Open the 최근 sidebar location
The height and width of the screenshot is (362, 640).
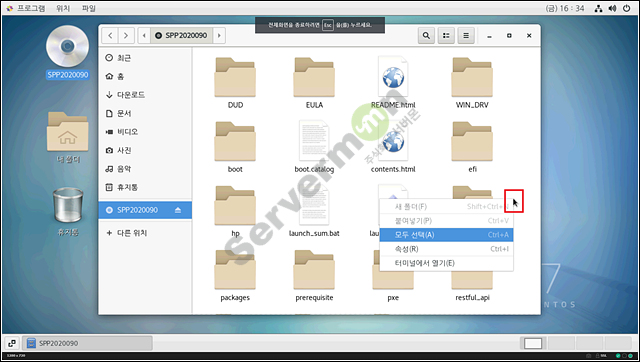[145, 58]
